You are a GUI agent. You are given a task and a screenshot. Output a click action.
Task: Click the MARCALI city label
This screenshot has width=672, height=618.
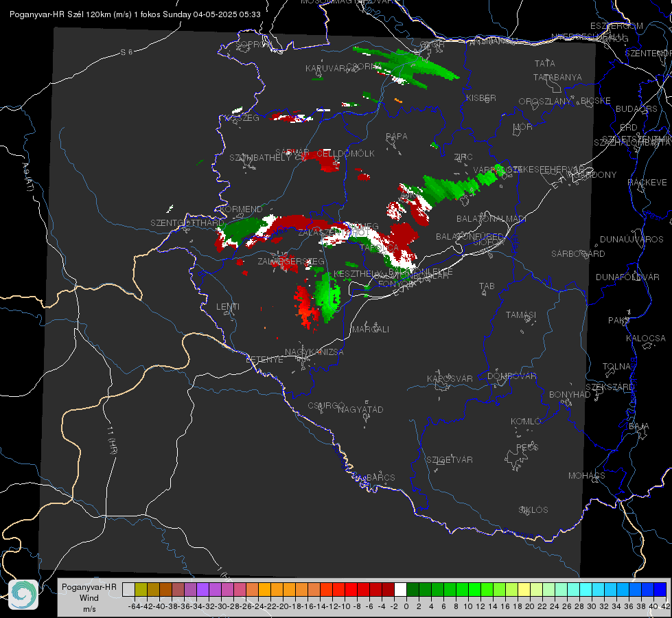click(x=371, y=330)
